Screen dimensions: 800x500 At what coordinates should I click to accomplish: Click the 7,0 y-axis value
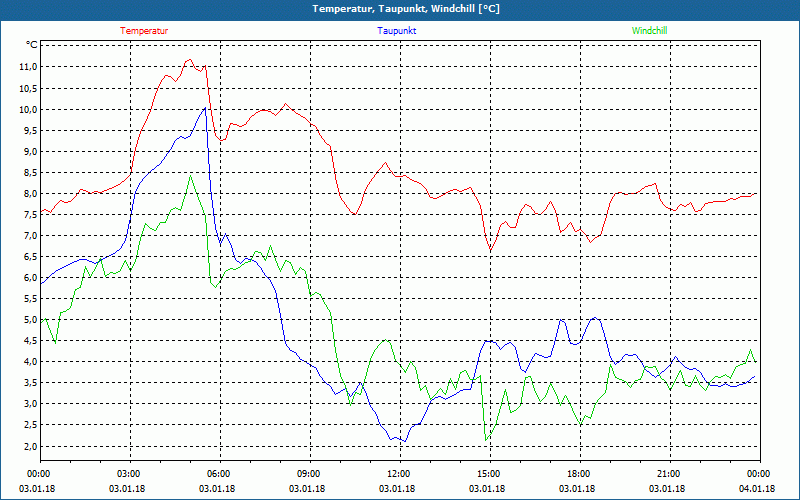click(30, 236)
